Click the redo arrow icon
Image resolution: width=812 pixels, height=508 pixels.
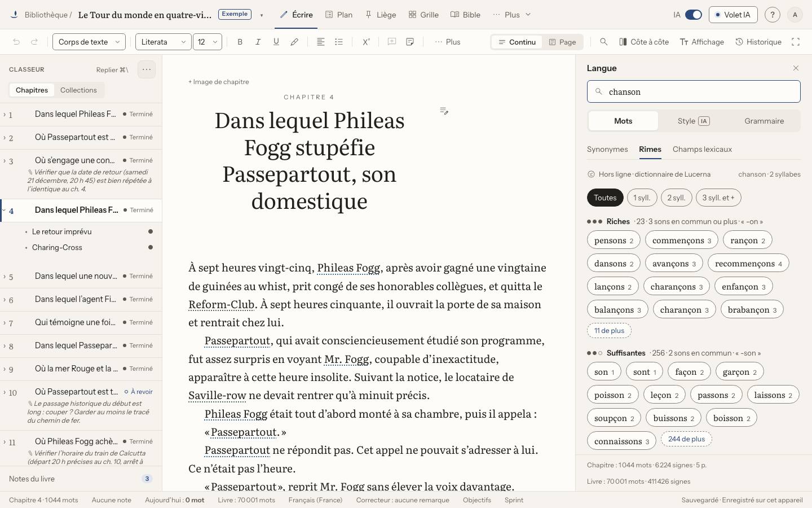(x=34, y=42)
